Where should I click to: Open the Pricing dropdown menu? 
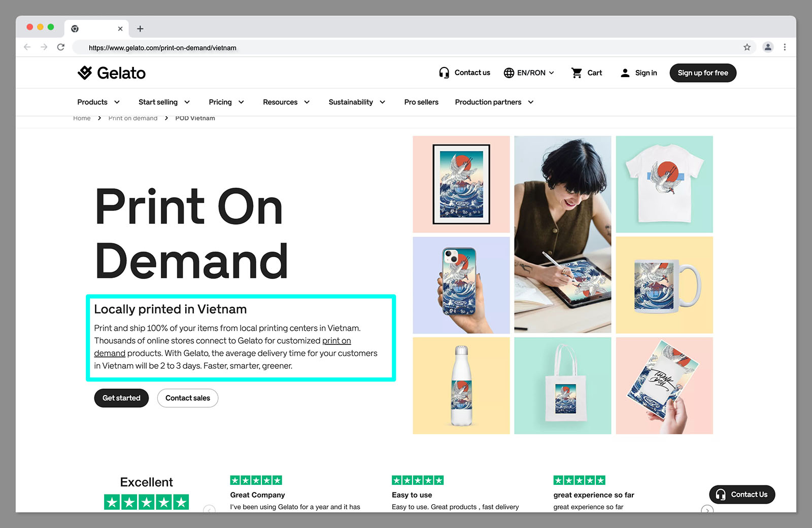click(226, 102)
